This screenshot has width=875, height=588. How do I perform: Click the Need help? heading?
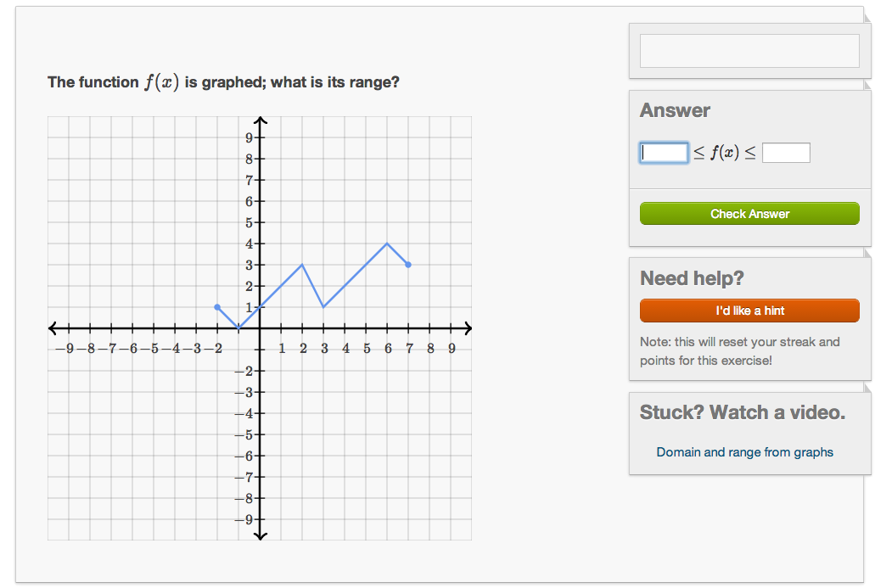click(692, 277)
